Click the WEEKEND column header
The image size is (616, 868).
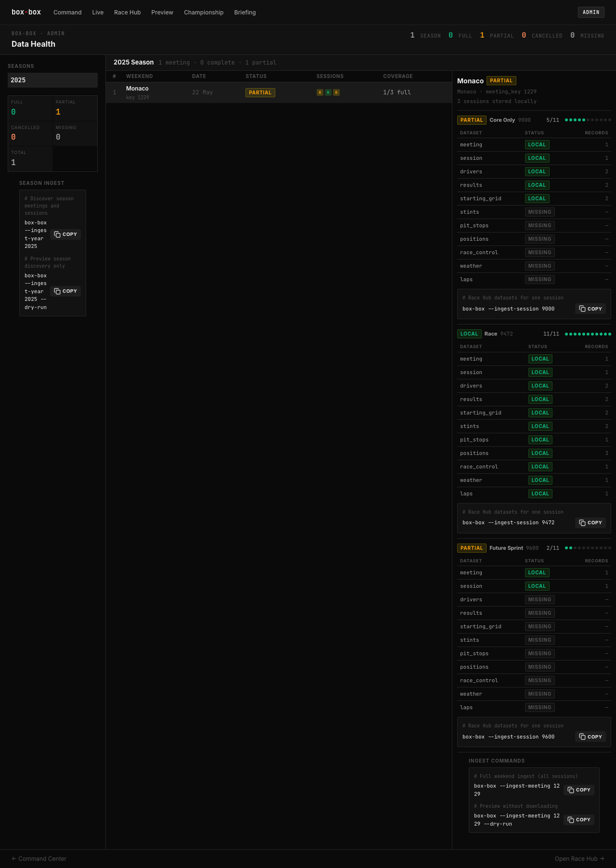140,77
